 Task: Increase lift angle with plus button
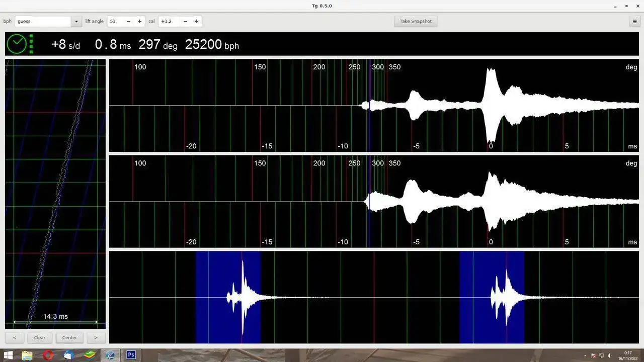pos(139,21)
